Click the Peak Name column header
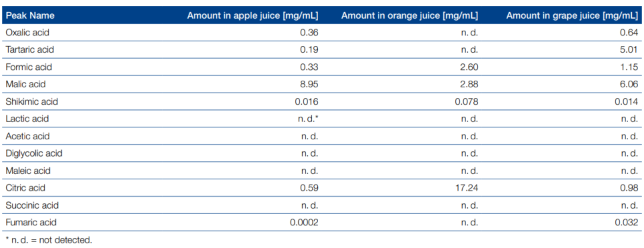Screen dimensions: 644x248 (x=30, y=15)
